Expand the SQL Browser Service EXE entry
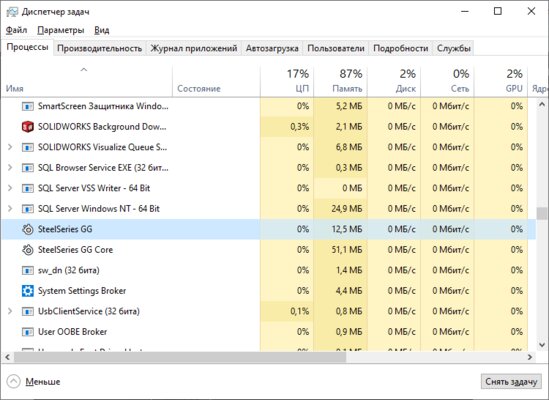Image resolution: width=549 pixels, height=400 pixels. [10, 168]
